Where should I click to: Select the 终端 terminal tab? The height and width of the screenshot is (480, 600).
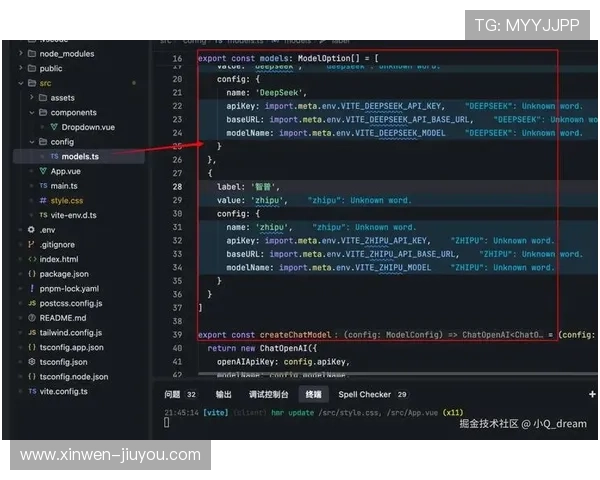[x=313, y=394]
